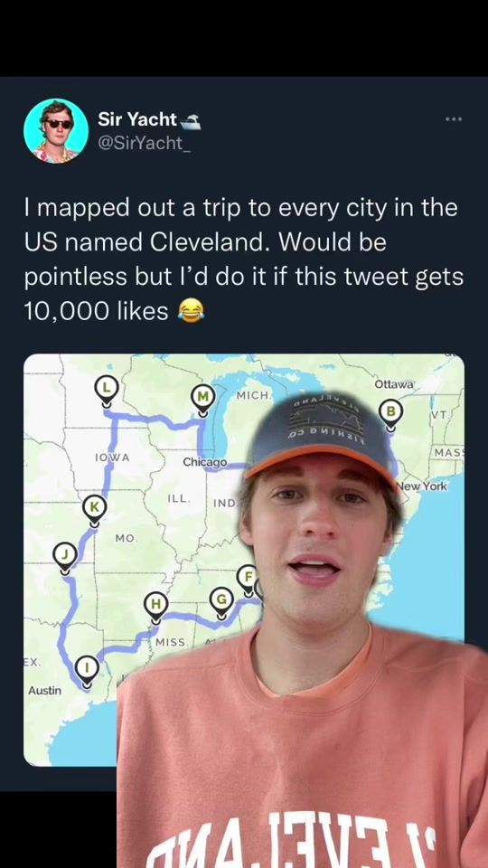Open the Sir Yacht display name
This screenshot has height=868, width=488.
point(137,119)
